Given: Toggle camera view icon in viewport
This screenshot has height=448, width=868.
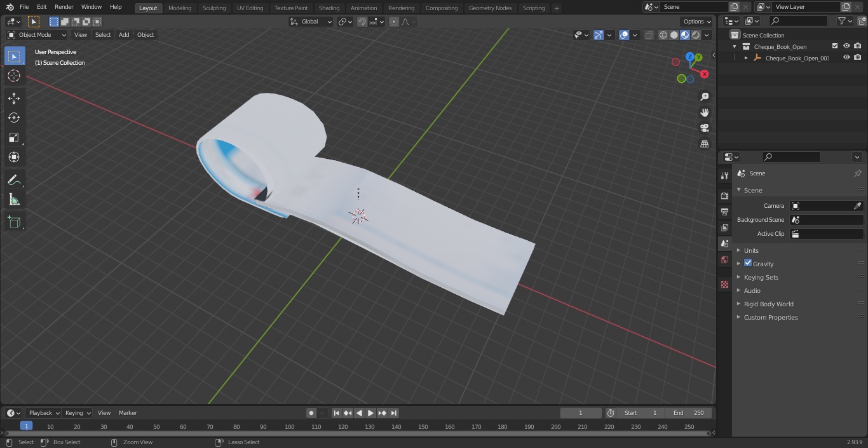Looking at the screenshot, I should point(704,128).
